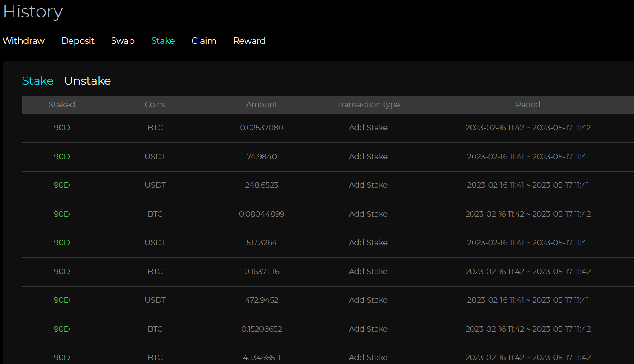Image resolution: width=634 pixels, height=364 pixels.
Task: Click 90D in the 472.9452 row
Action: tap(62, 300)
